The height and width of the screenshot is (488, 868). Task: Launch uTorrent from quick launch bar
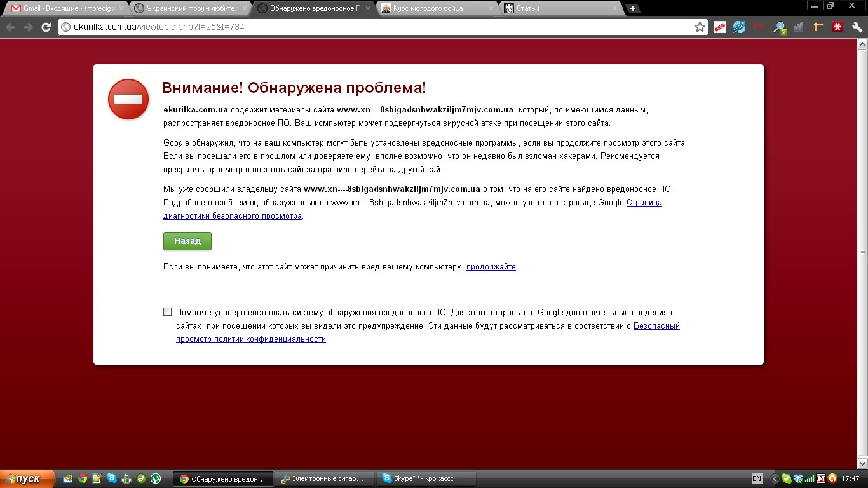pyautogui.click(x=156, y=478)
